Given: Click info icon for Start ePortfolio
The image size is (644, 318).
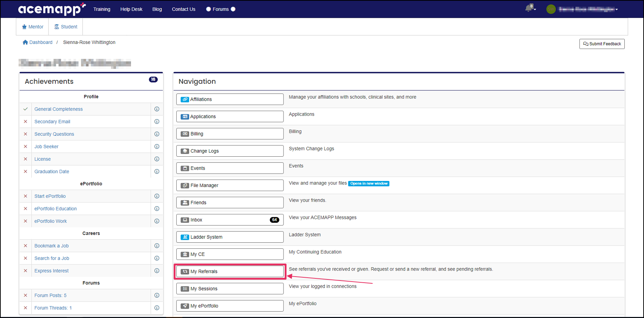Looking at the screenshot, I should [157, 196].
